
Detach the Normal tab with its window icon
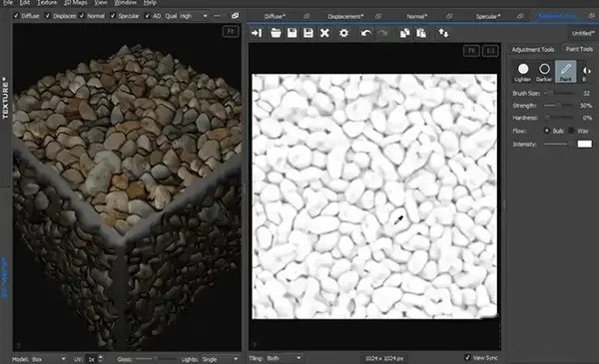449,16
